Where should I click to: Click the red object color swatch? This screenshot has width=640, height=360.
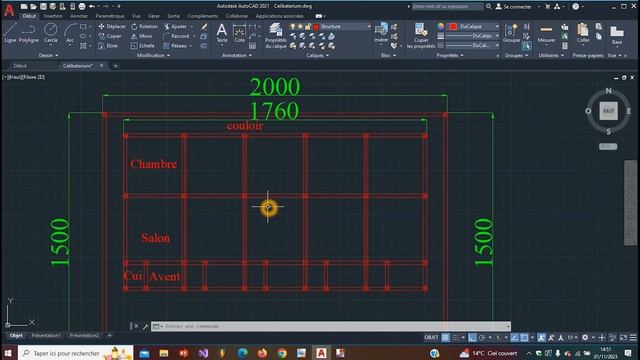pos(453,27)
